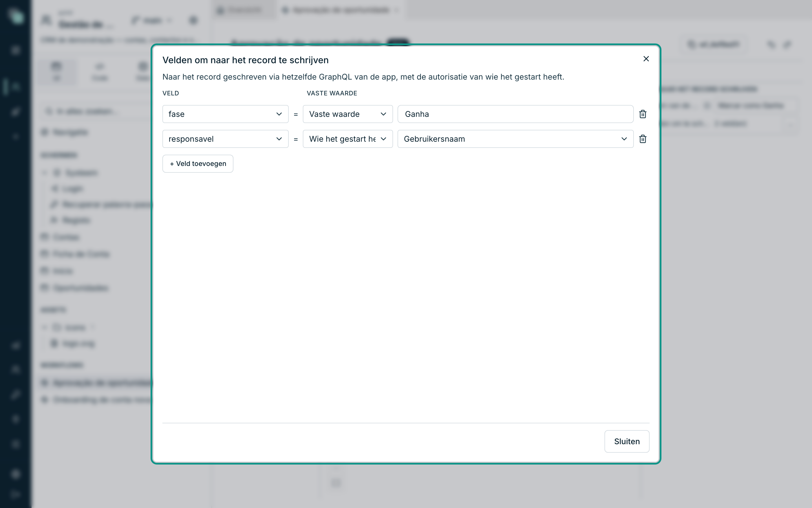Open the Gebruikersnaam value dropdown
This screenshot has height=508, width=812.
(515, 139)
